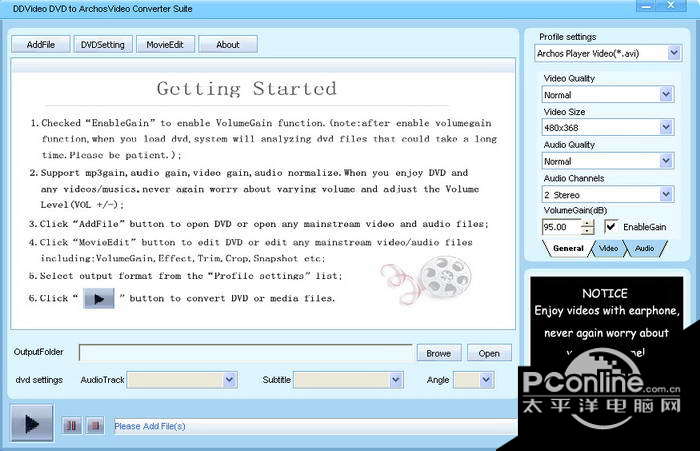Pause conversion with the pause icon

pos(71,426)
